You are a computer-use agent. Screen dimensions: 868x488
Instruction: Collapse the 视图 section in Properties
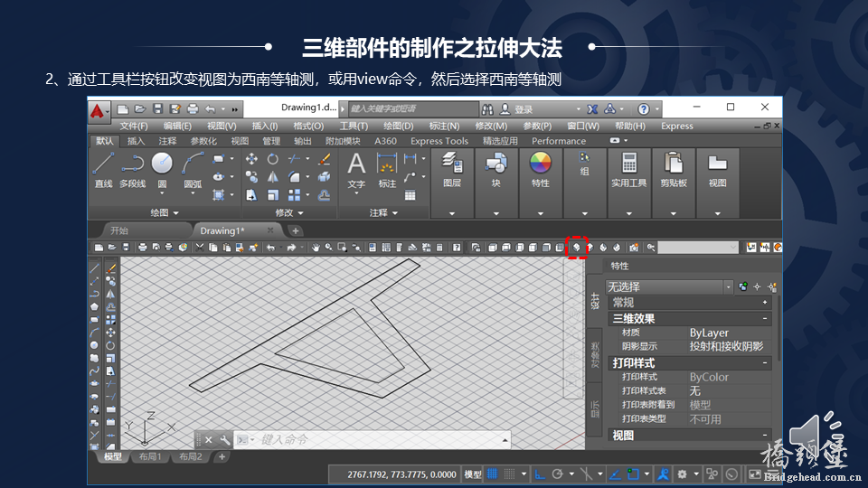[765, 436]
